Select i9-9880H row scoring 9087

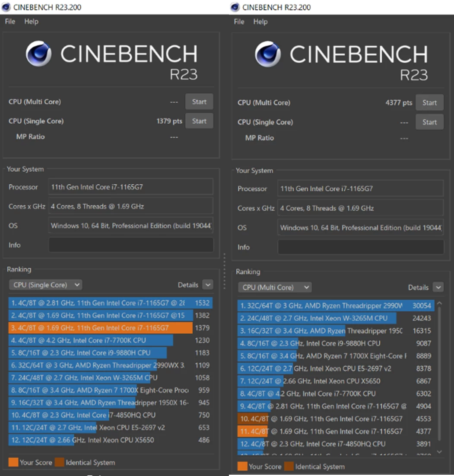336,343
